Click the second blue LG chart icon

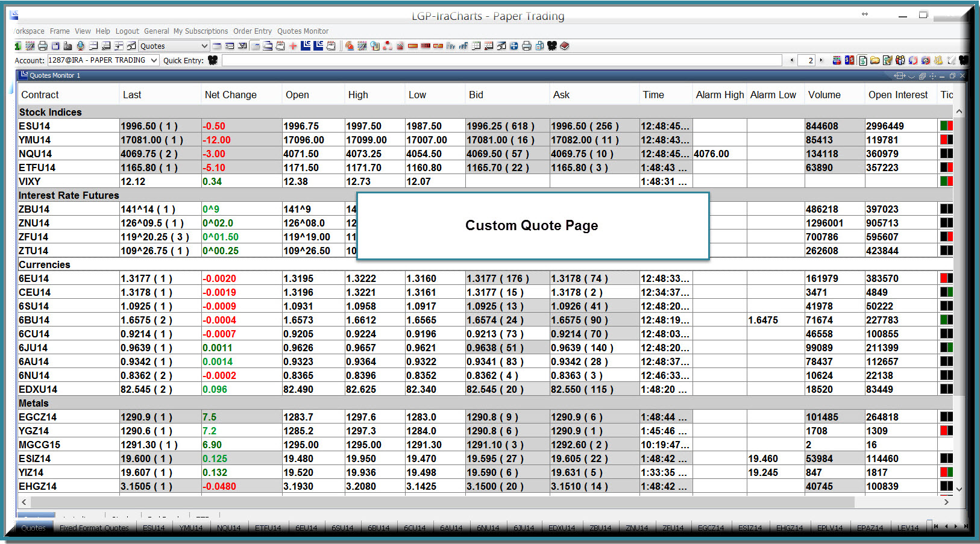point(318,46)
